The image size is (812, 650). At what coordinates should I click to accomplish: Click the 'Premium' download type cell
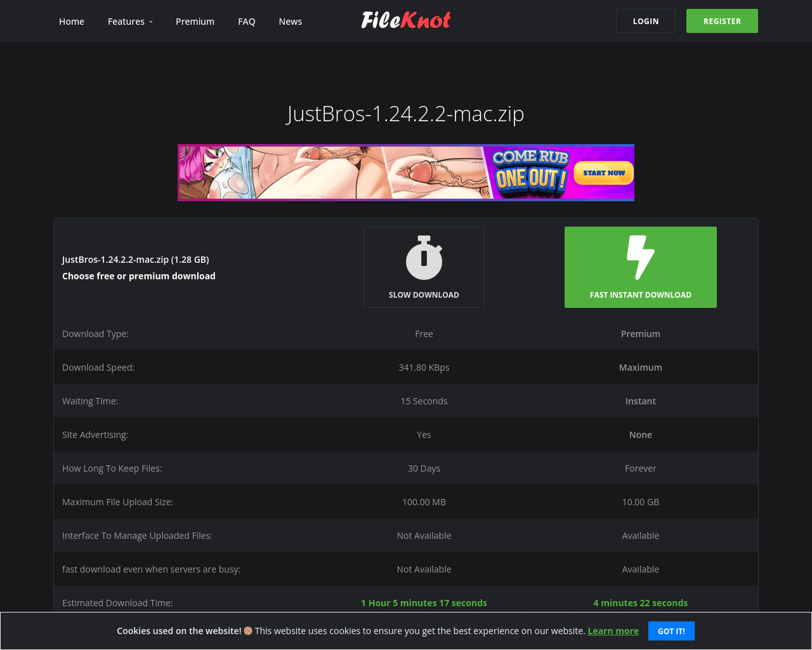coord(641,334)
